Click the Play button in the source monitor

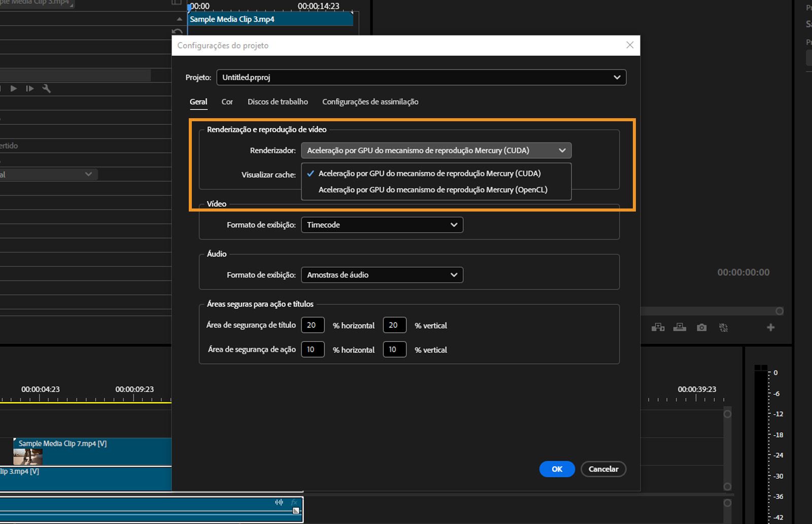[x=13, y=88]
